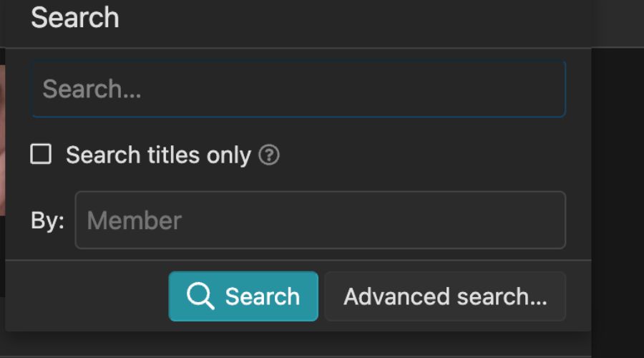Show help tooltip next to Search titles only
This screenshot has height=358, width=644.
tap(269, 155)
